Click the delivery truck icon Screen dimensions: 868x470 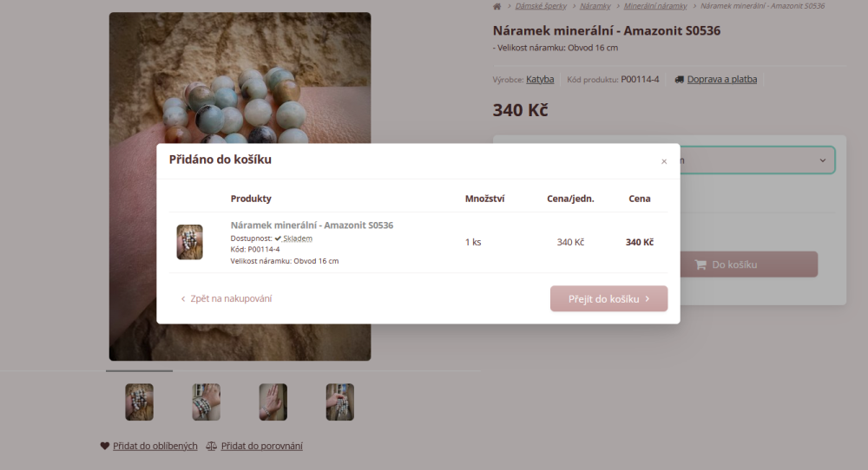pos(680,80)
